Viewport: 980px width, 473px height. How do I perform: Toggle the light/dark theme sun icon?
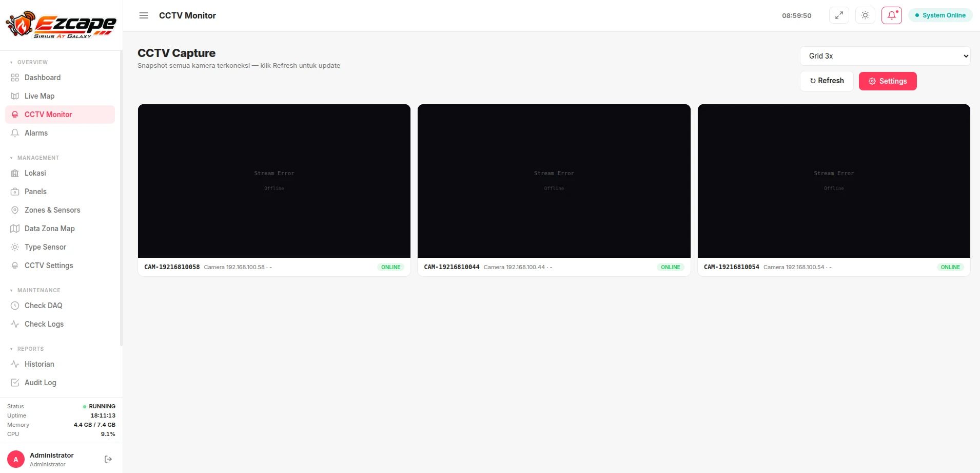pos(865,15)
